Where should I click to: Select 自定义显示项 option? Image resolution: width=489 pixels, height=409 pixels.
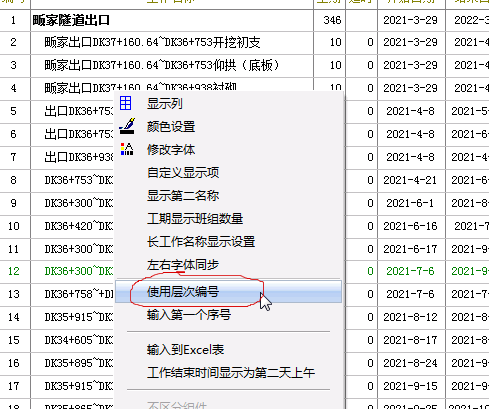tap(229, 172)
